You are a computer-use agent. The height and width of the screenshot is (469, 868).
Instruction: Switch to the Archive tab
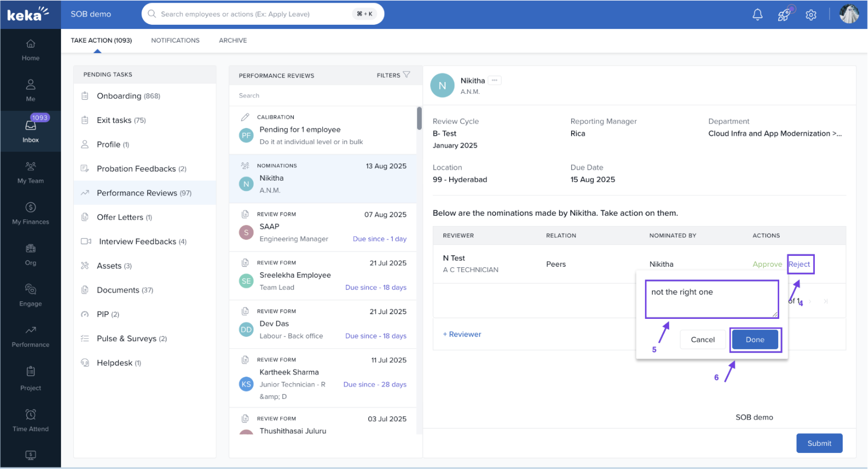tap(232, 40)
